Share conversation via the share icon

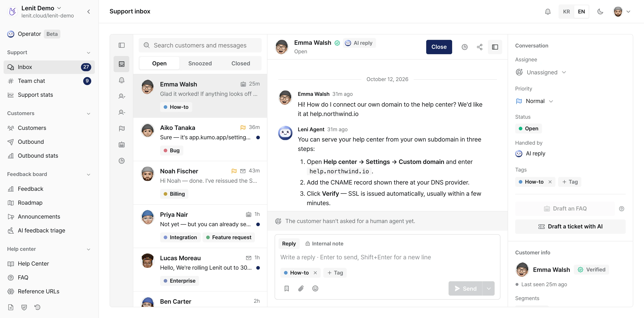point(479,47)
